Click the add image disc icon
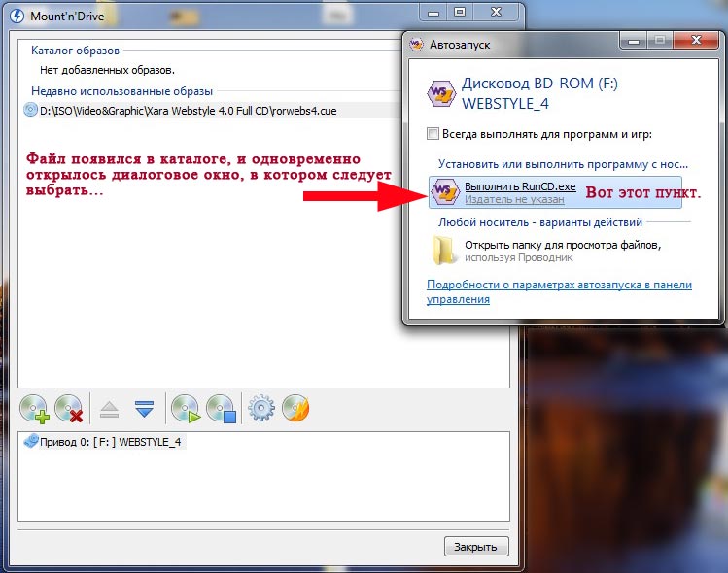The image size is (728, 573). pos(35,409)
